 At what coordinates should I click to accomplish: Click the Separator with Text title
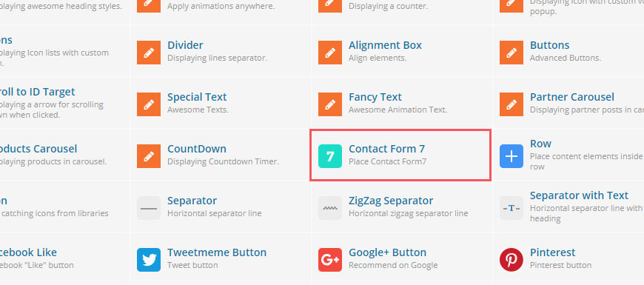[x=579, y=195]
